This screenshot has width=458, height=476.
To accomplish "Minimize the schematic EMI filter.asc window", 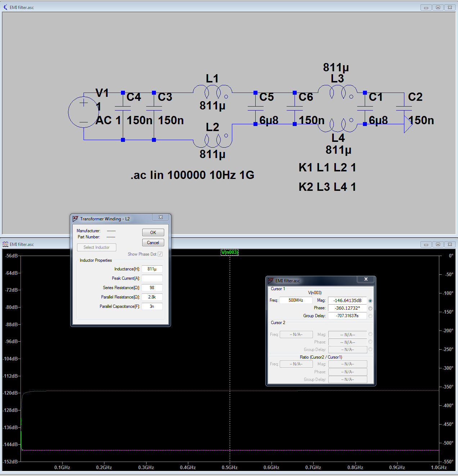I will coord(426,7).
